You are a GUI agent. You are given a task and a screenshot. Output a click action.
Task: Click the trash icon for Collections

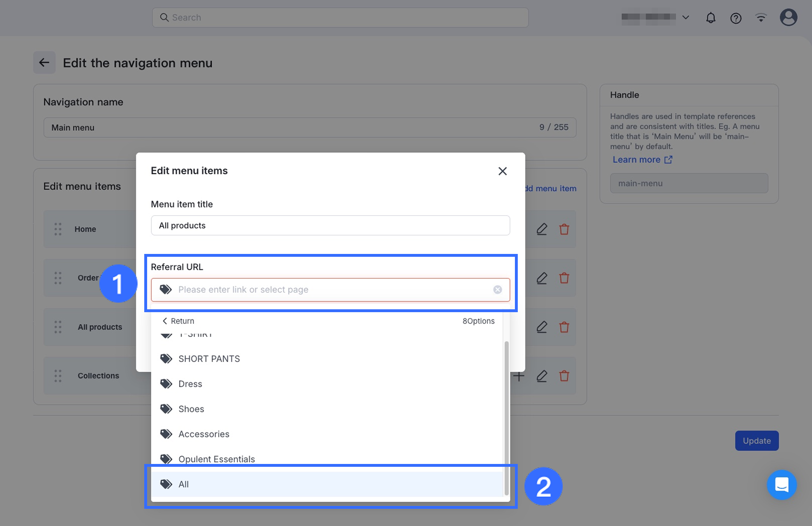[564, 376]
